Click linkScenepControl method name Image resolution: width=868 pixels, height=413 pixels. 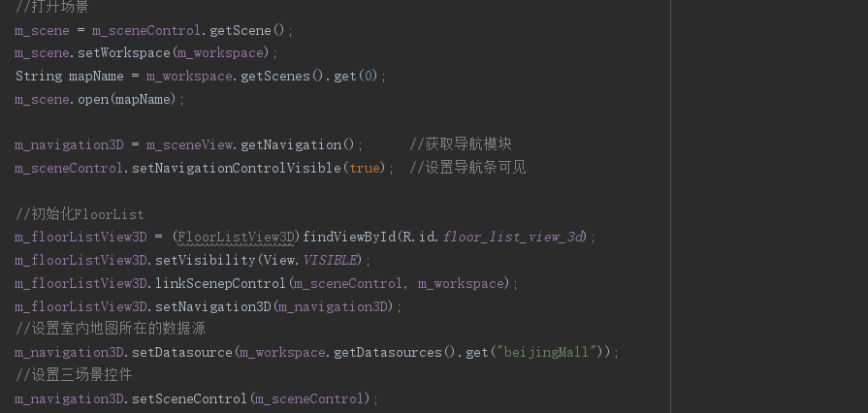[220, 284]
